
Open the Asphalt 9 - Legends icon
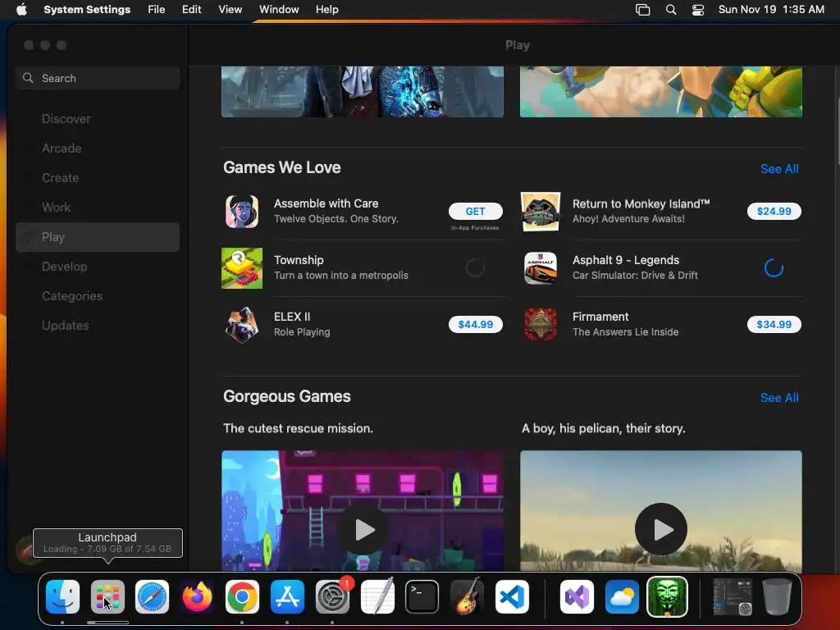(541, 268)
